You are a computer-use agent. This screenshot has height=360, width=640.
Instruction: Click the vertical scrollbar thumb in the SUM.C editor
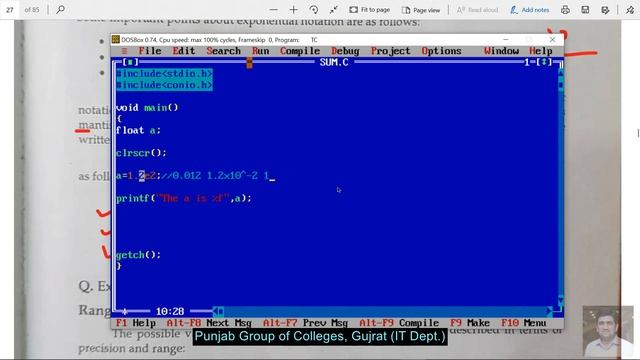pyautogui.click(x=561, y=85)
